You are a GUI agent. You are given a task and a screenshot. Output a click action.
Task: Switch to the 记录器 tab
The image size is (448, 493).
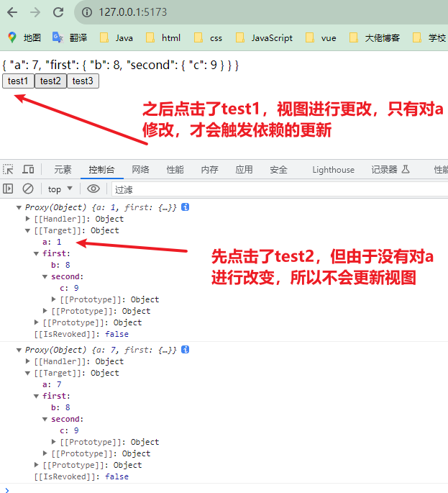point(390,170)
